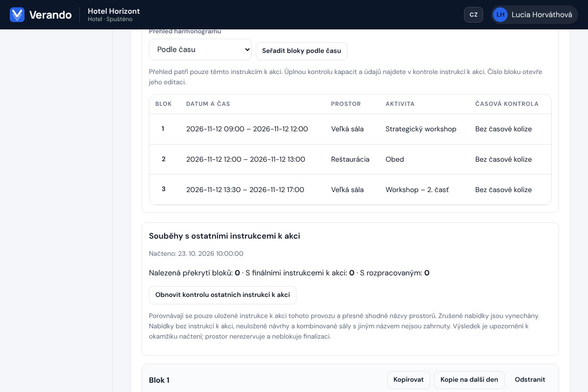The height and width of the screenshot is (392, 588).
Task: Click the Reštaurácia room cell
Action: tap(350, 159)
